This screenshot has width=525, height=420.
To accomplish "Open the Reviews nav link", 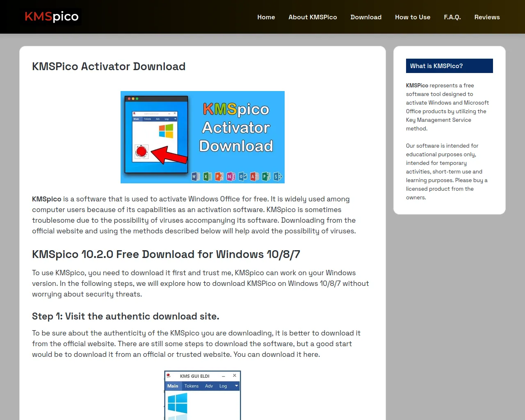I will (x=487, y=17).
